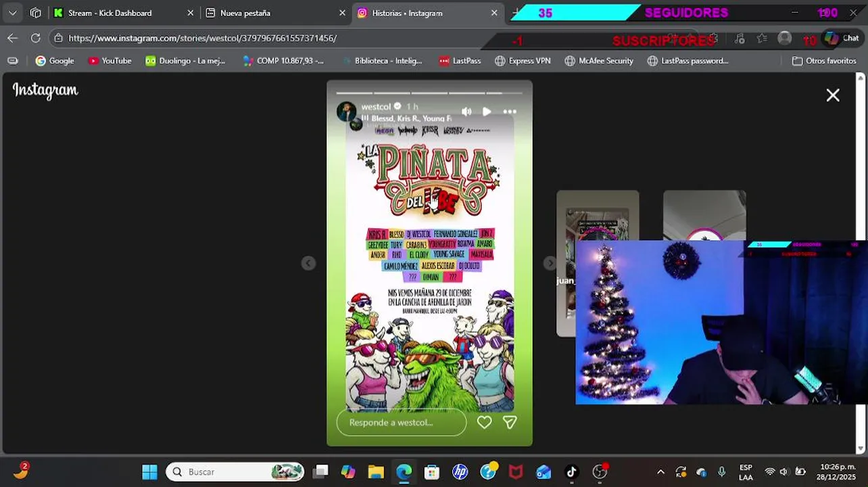
Task: Go to the previous story arrow
Action: [308, 263]
